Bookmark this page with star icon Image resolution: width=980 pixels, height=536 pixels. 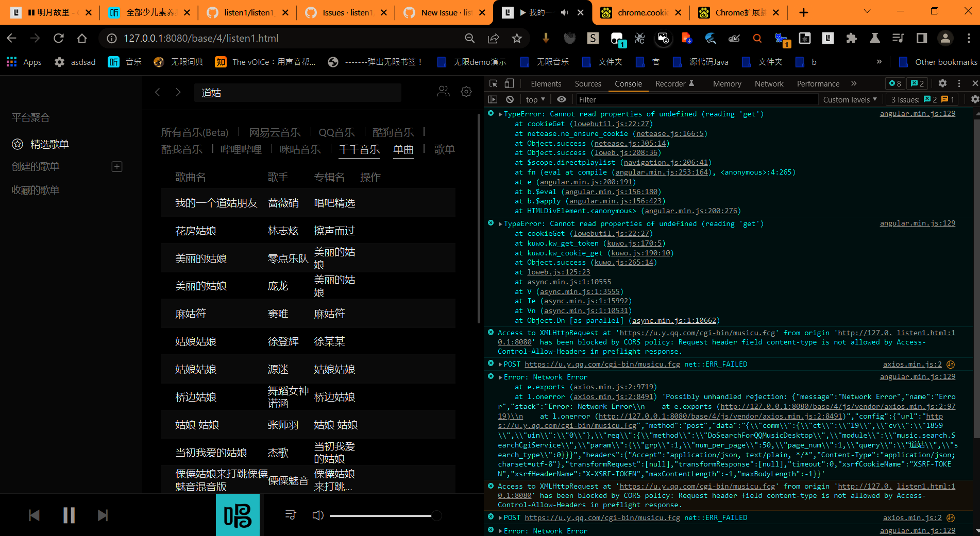point(517,38)
